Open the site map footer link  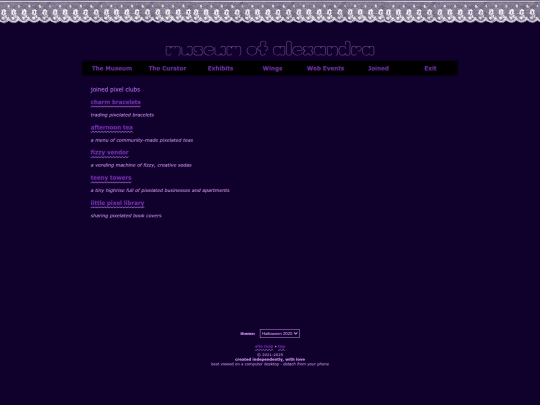tap(264, 346)
